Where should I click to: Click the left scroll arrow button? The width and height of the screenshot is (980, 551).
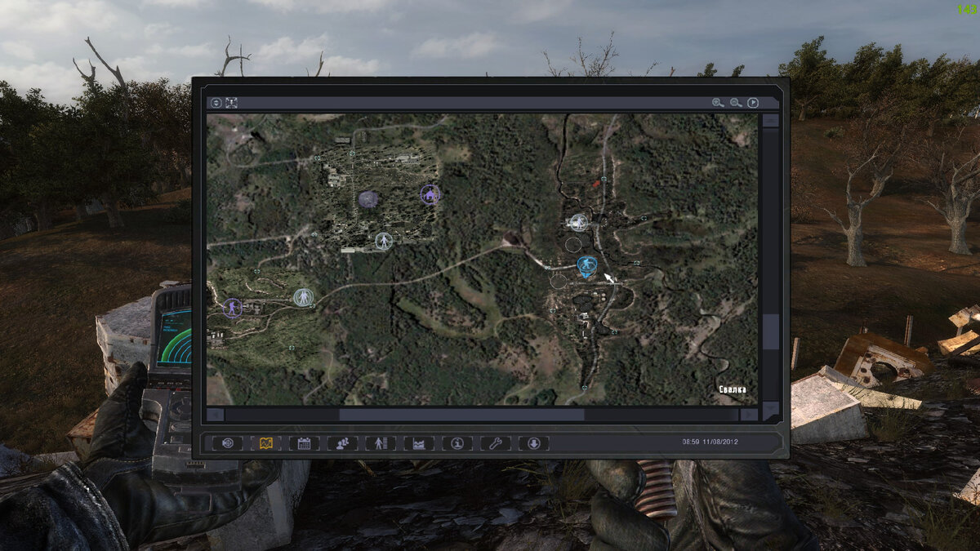tap(215, 415)
